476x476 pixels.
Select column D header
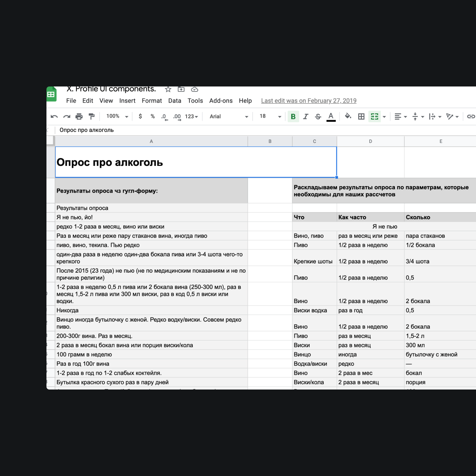370,142
